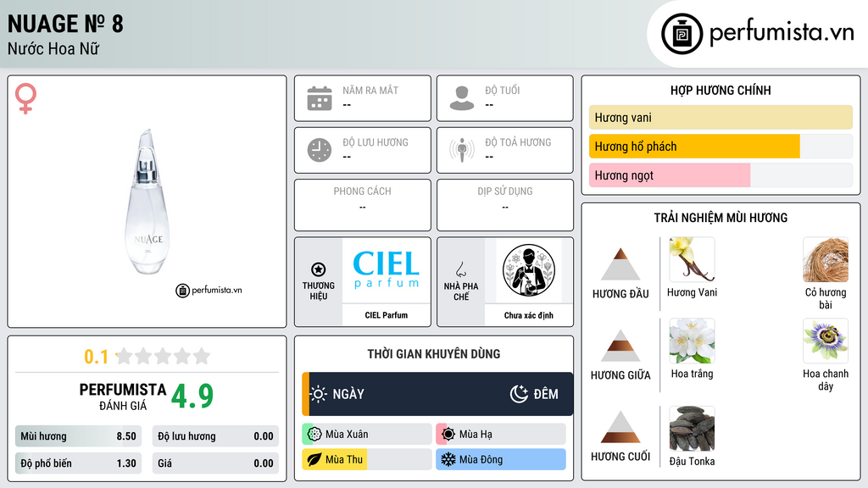Click the sillage icon beside Độ toả hương

pyautogui.click(x=462, y=149)
